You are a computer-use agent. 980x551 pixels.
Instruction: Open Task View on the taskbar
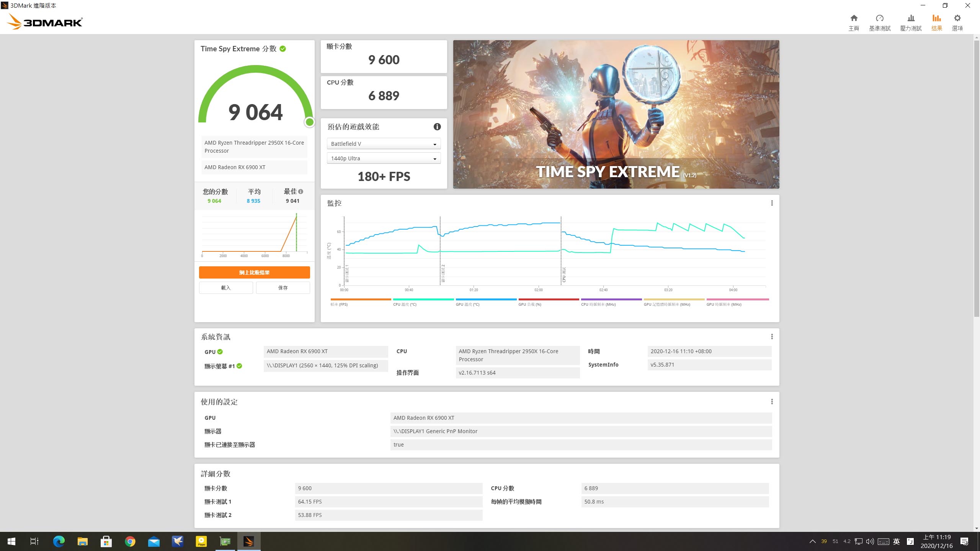tap(34, 541)
